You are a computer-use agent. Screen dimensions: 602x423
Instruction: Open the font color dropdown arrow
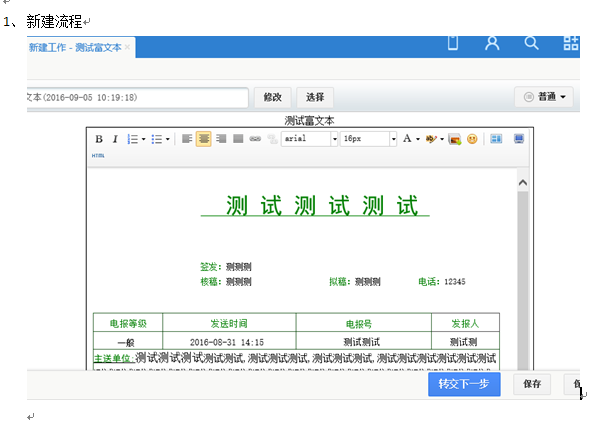point(418,139)
